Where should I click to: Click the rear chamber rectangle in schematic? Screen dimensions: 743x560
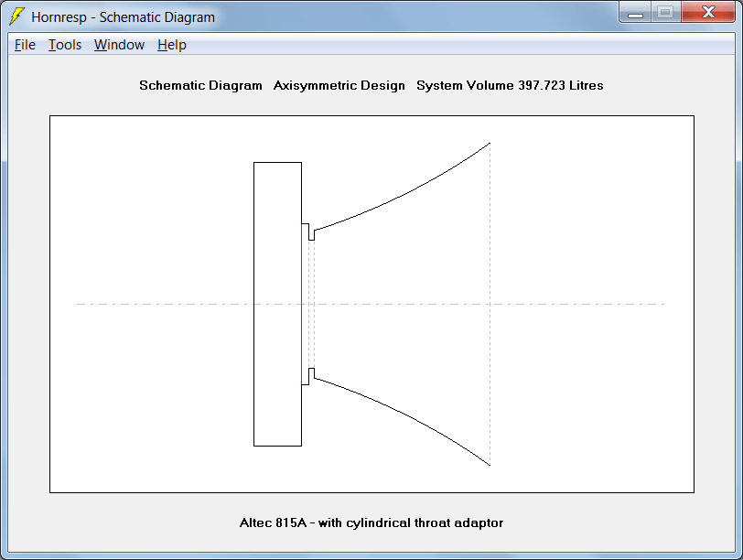pyautogui.click(x=277, y=304)
